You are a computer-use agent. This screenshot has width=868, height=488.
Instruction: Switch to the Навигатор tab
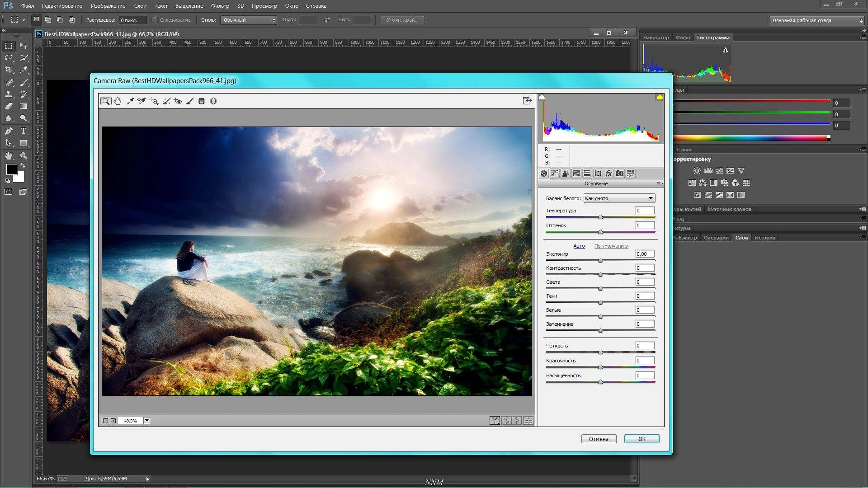656,38
